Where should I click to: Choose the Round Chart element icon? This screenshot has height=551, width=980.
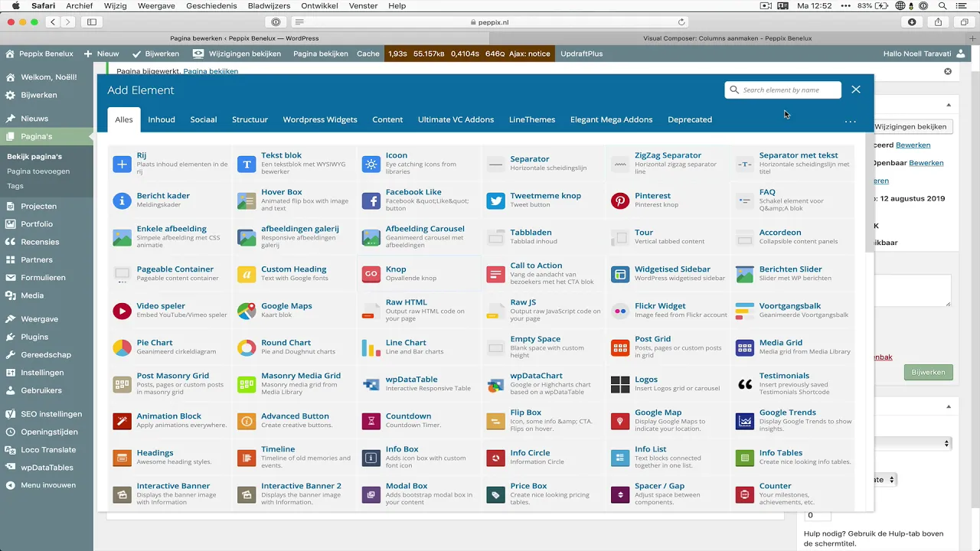247,347
